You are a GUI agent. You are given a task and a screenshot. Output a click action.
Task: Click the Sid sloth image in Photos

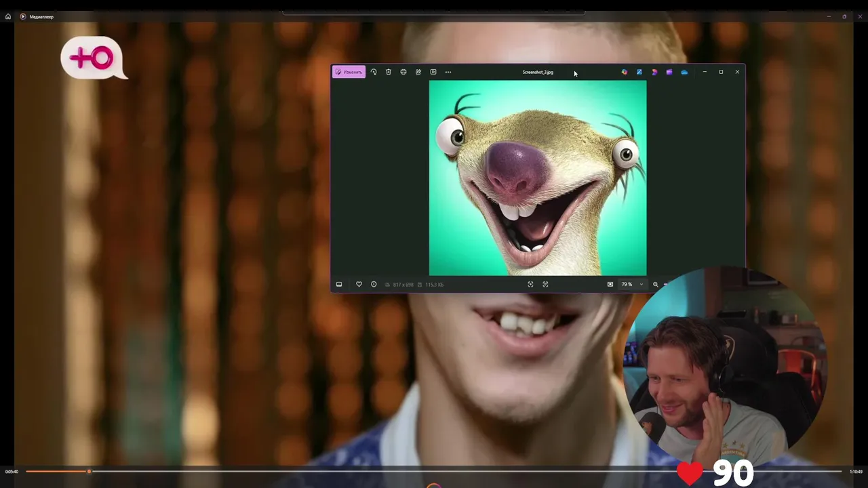538,178
